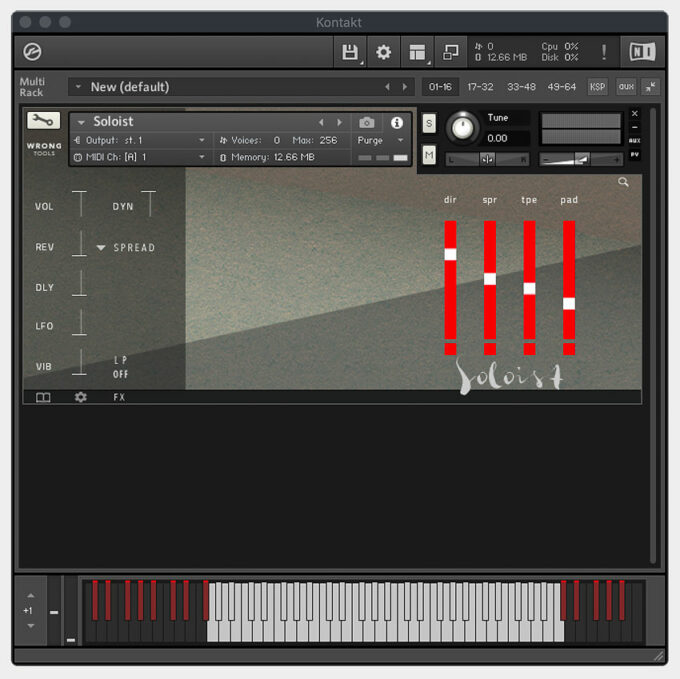Open the book icon at the panel bottom

point(43,397)
